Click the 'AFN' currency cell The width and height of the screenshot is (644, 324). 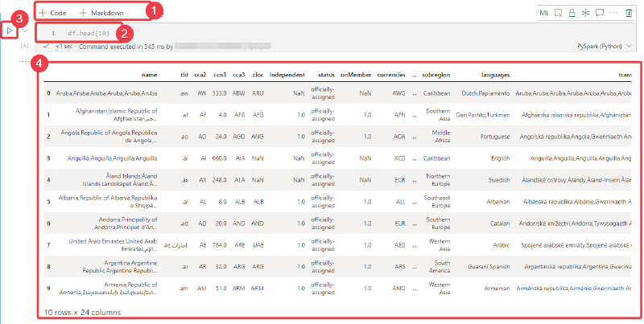click(398, 115)
